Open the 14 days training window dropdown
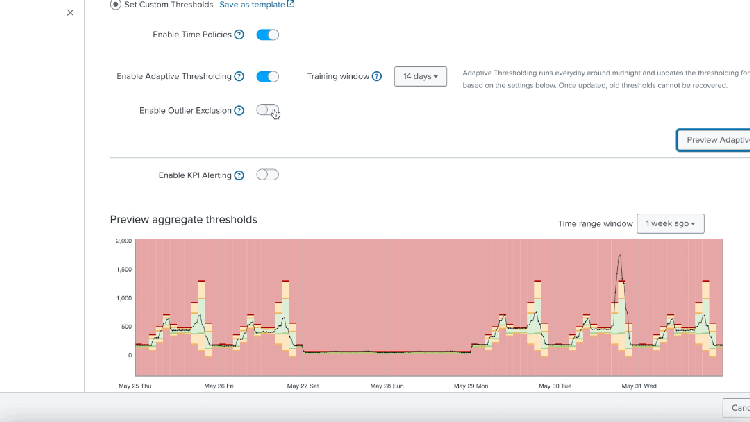This screenshot has width=750, height=422. coord(420,76)
